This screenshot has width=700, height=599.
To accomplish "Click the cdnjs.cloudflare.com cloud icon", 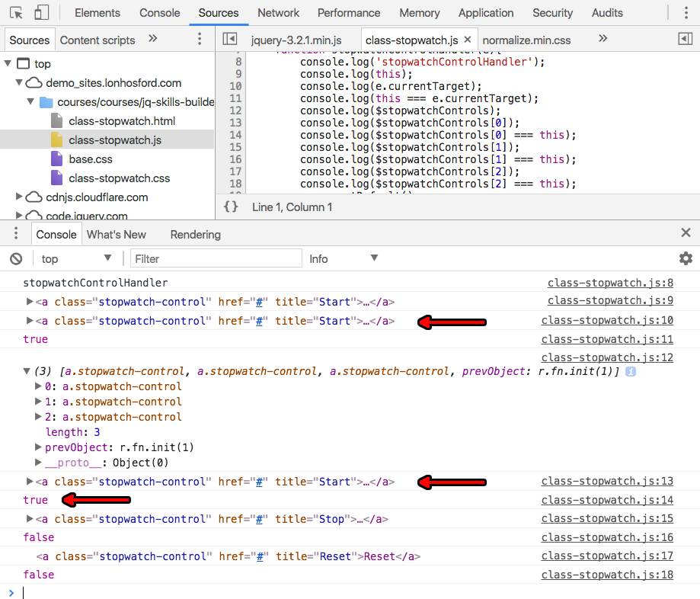I will (34, 197).
